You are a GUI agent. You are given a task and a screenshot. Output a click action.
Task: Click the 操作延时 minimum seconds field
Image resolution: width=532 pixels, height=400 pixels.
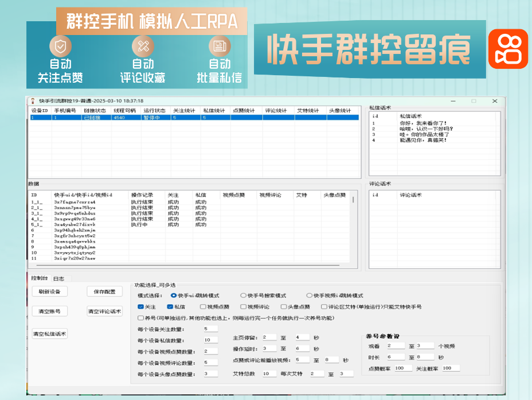tap(269, 348)
